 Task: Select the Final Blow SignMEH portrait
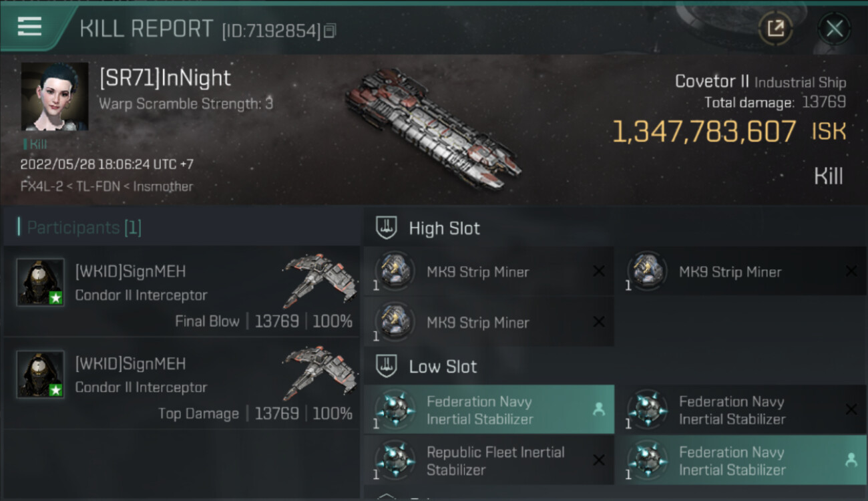[40, 282]
